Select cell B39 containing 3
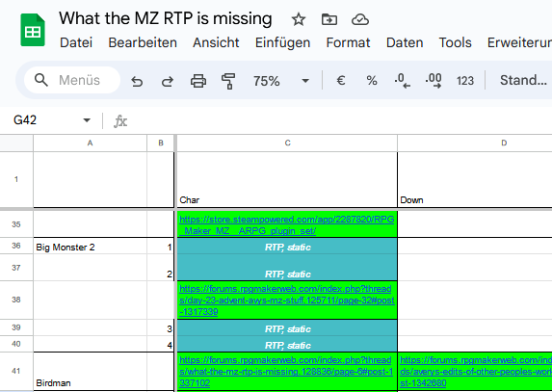The image size is (552, 392). (x=161, y=327)
